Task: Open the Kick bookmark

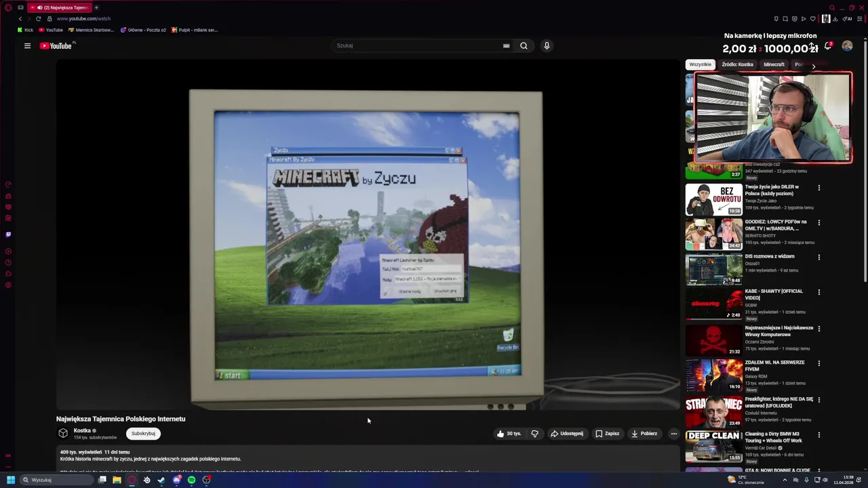Action: [x=25, y=30]
